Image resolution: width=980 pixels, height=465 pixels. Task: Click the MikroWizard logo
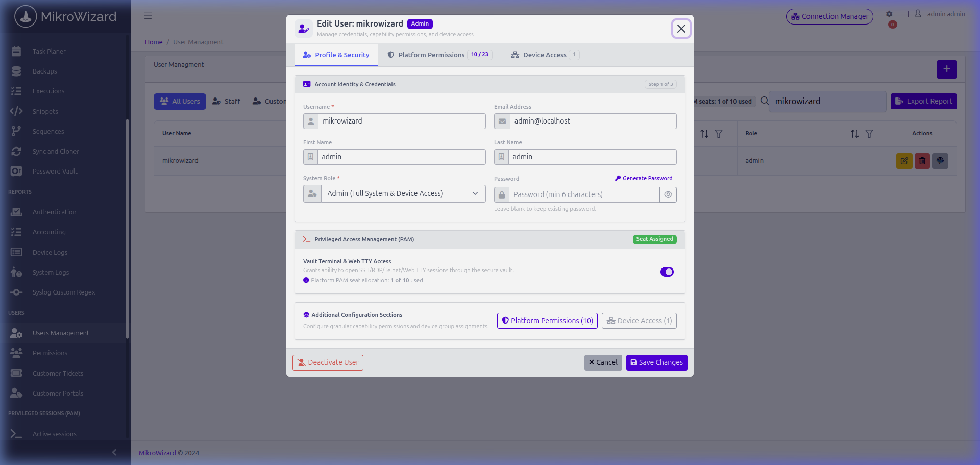[65, 16]
